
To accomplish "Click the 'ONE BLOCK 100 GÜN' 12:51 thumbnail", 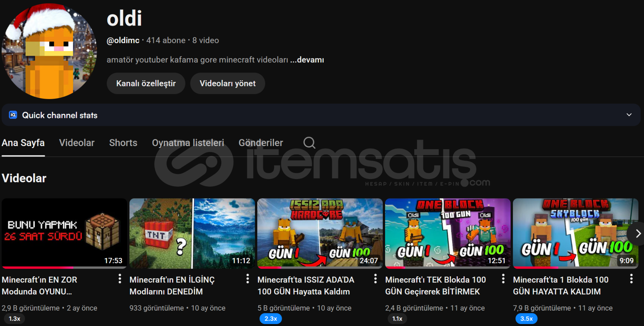I will click(x=448, y=233).
